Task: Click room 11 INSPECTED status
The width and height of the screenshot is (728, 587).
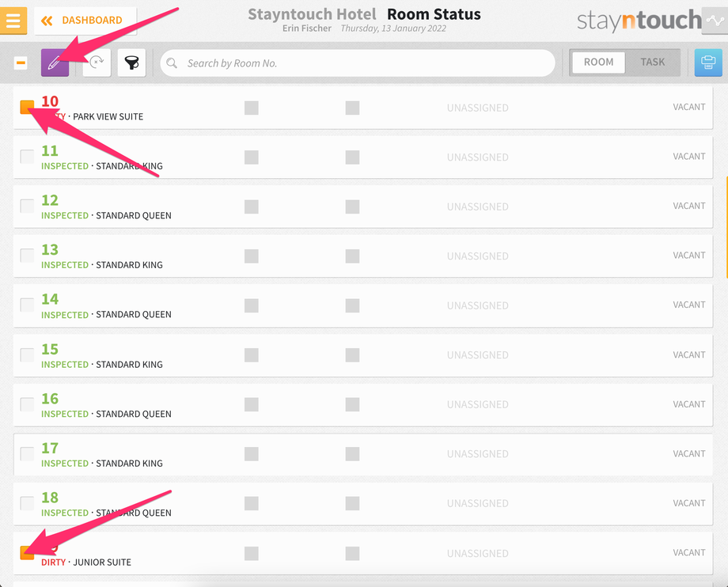Action: [65, 166]
